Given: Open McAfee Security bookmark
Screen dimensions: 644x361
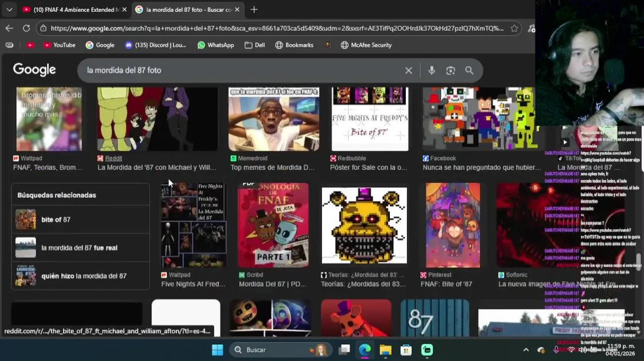Looking at the screenshot, I should [x=366, y=45].
